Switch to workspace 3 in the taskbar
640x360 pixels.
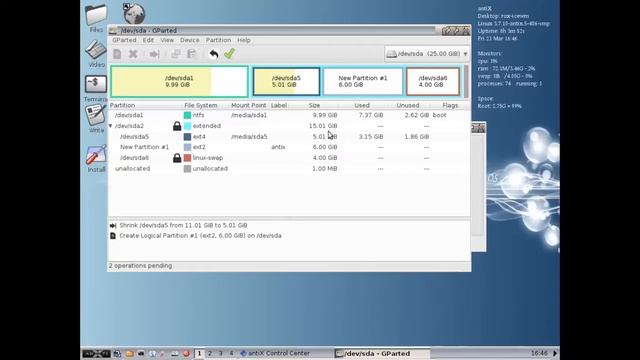point(220,353)
